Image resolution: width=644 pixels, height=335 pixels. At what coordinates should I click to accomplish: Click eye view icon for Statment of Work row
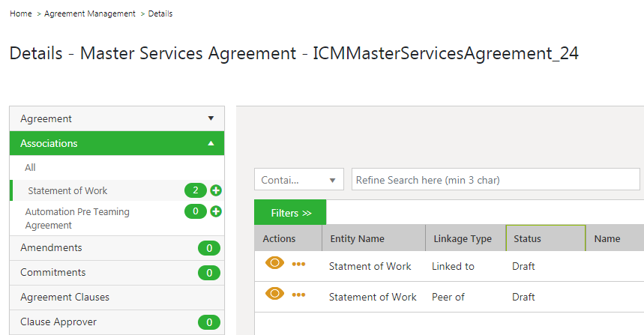pyautogui.click(x=275, y=263)
